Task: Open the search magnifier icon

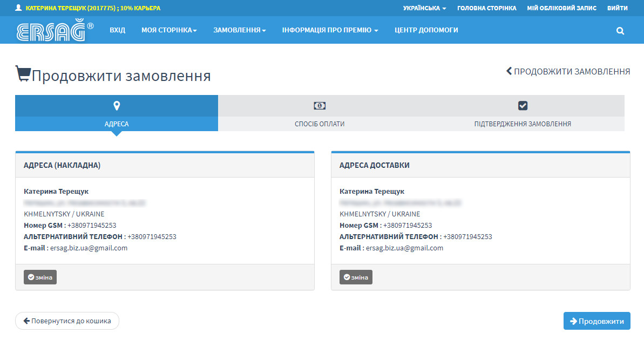Action: [620, 31]
